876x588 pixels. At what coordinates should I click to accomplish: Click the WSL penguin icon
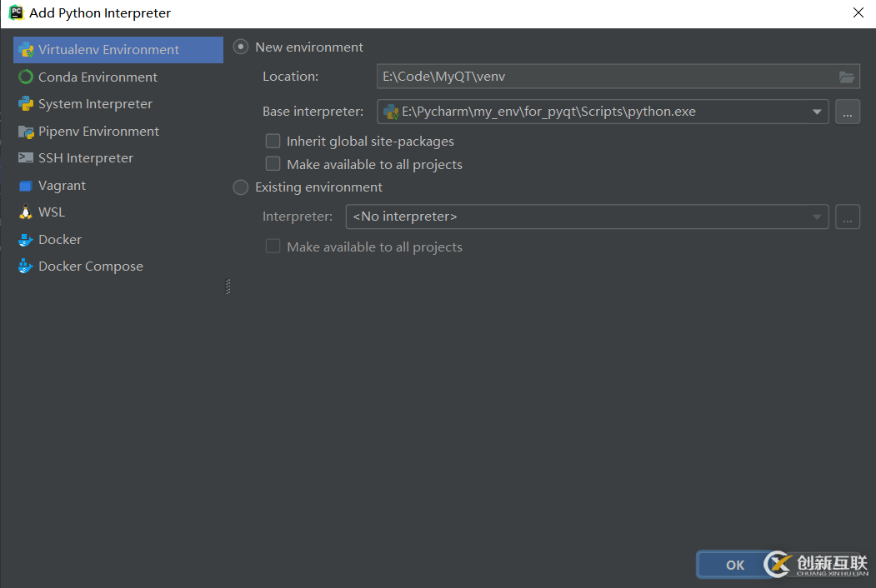coord(26,212)
